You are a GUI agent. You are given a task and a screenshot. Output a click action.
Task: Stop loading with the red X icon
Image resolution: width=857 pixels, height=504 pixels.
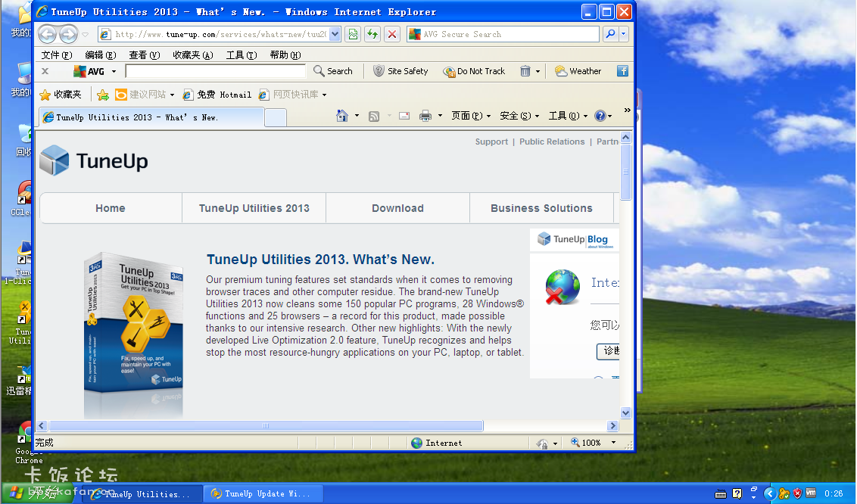[x=392, y=34]
